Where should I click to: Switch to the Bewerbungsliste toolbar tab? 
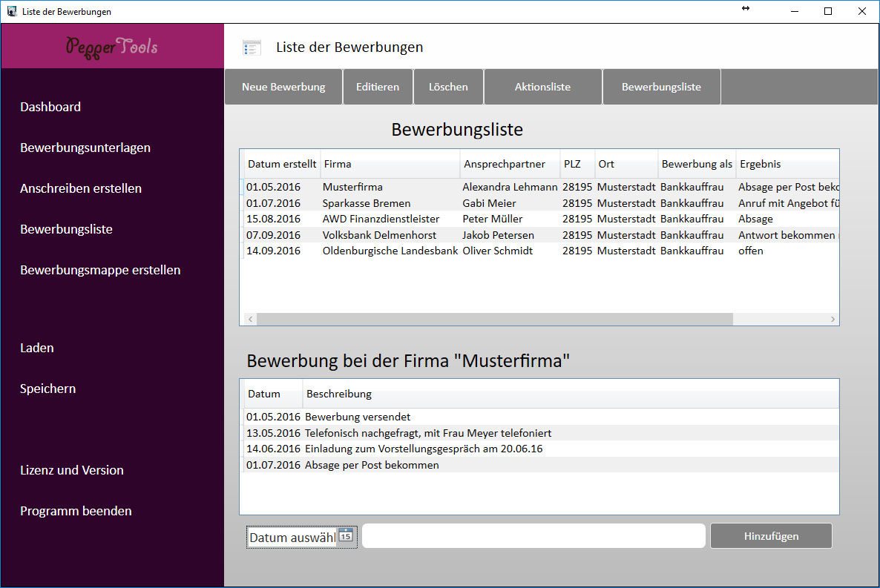coord(661,87)
